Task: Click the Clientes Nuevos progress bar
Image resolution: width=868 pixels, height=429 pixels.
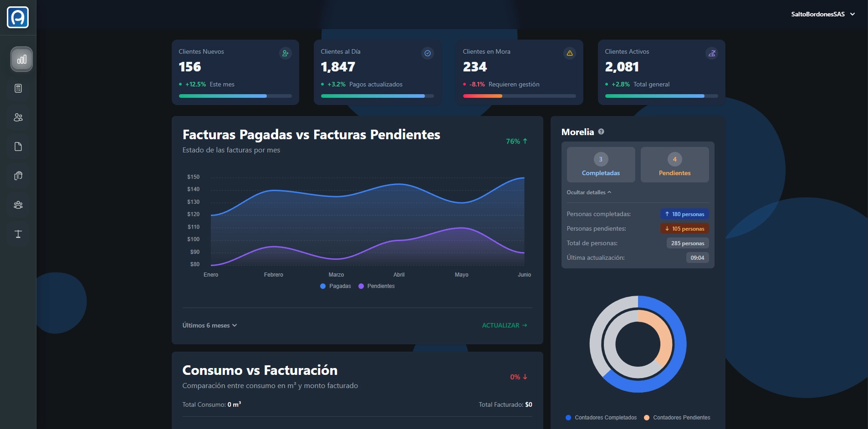Action: tap(235, 96)
